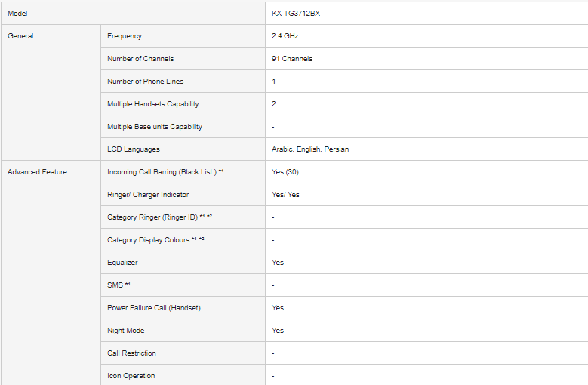Select the Arabic, English, Persian value
This screenshot has height=385, width=588.
click(310, 149)
